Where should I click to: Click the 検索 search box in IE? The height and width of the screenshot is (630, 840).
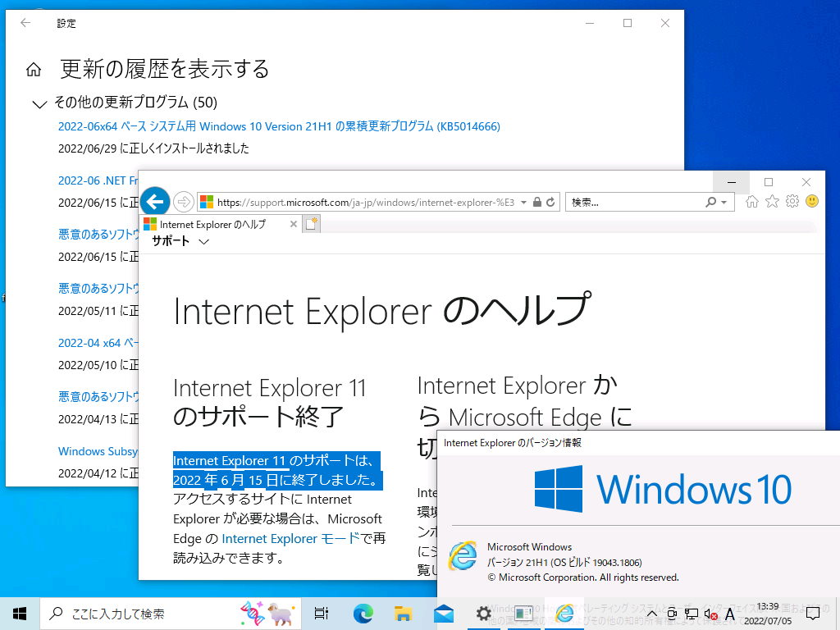click(x=635, y=203)
